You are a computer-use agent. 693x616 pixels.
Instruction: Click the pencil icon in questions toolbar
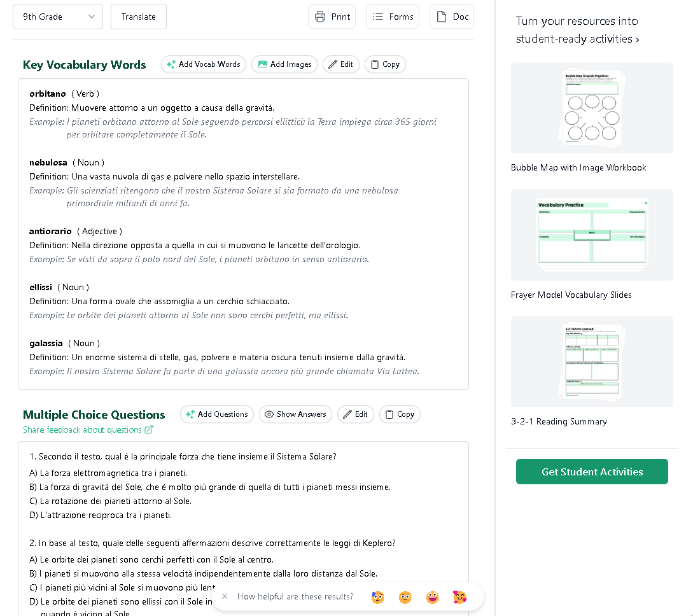point(348,414)
